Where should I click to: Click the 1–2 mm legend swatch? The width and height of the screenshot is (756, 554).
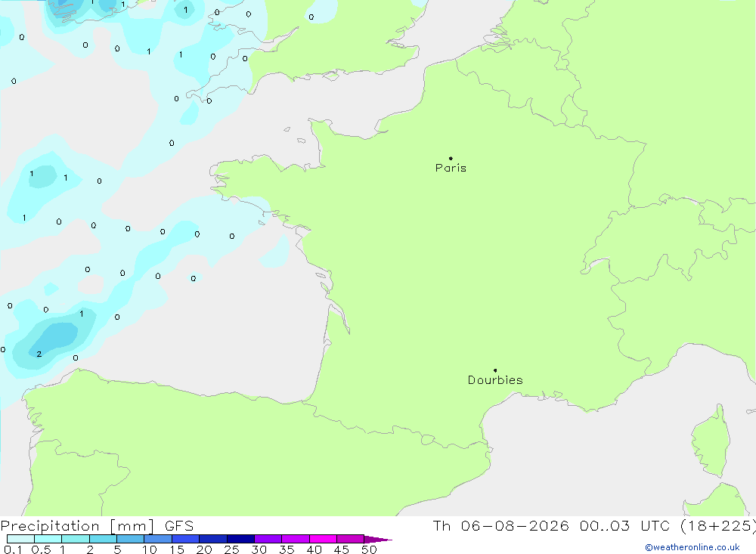(x=75, y=539)
